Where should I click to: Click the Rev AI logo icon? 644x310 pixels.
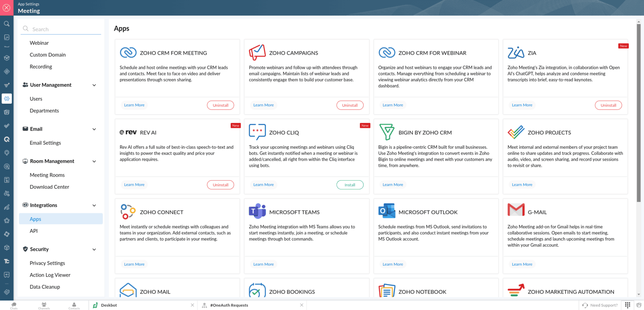pos(128,132)
